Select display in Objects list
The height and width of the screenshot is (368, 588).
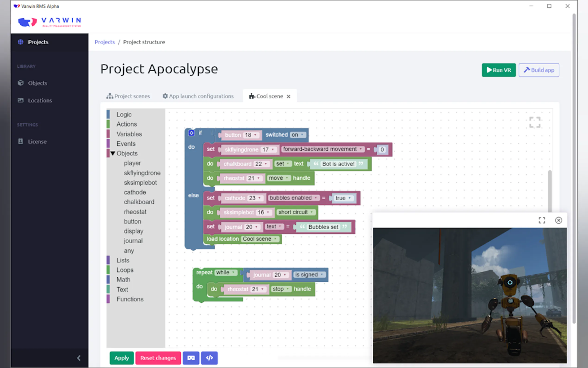tap(133, 231)
